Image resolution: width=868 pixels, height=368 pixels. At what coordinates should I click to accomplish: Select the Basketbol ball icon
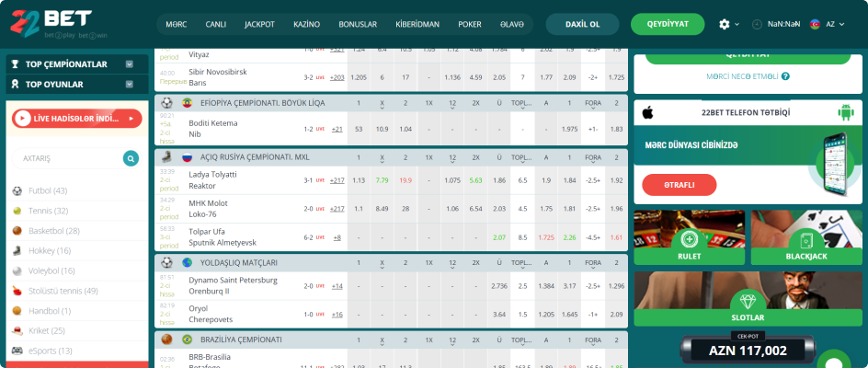pyautogui.click(x=17, y=231)
